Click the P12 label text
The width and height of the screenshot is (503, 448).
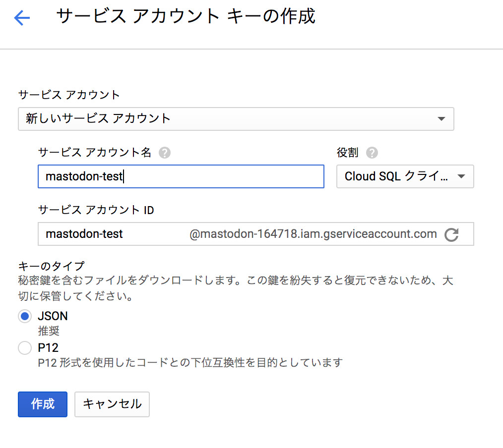coord(48,348)
